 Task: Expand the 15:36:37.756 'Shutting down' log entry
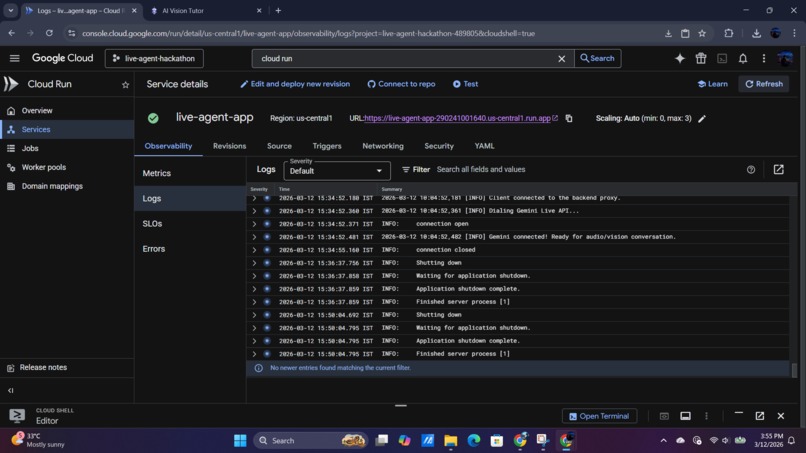pyautogui.click(x=254, y=263)
